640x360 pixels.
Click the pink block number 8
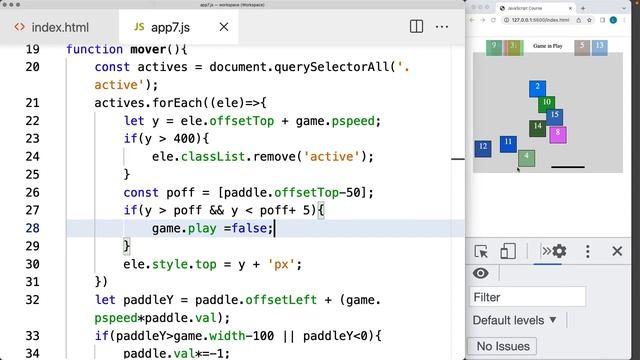pos(558,135)
